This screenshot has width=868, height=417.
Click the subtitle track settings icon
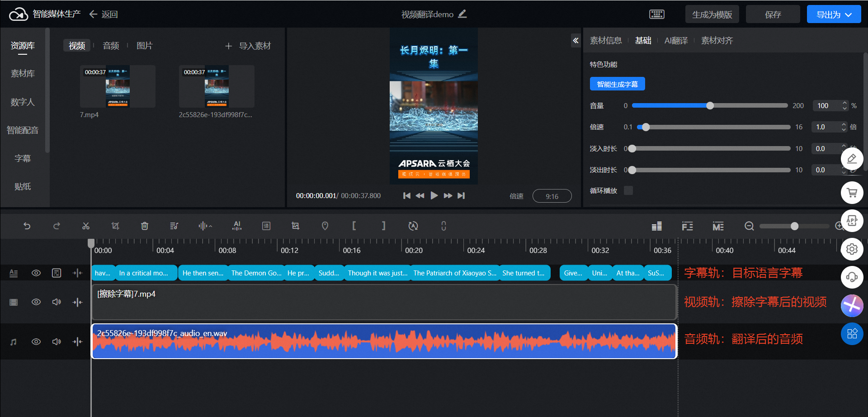14,273
